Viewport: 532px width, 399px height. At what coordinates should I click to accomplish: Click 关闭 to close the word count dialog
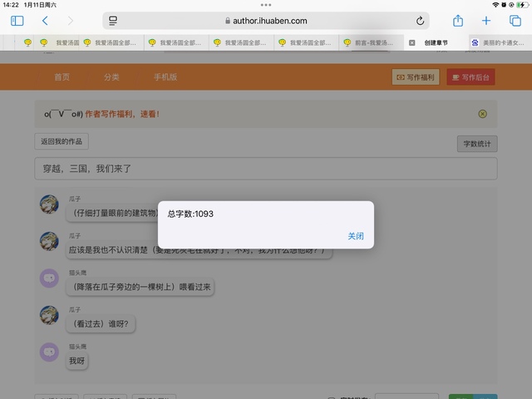pyautogui.click(x=355, y=236)
